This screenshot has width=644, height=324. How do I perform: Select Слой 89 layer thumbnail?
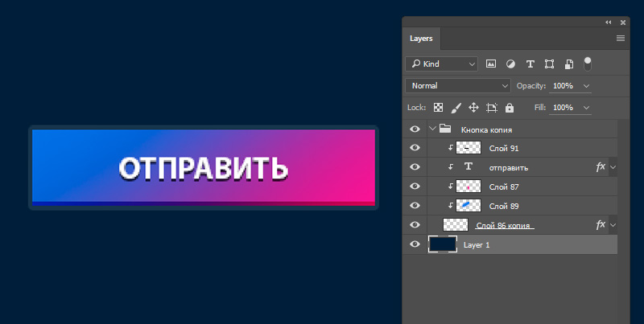click(x=469, y=206)
